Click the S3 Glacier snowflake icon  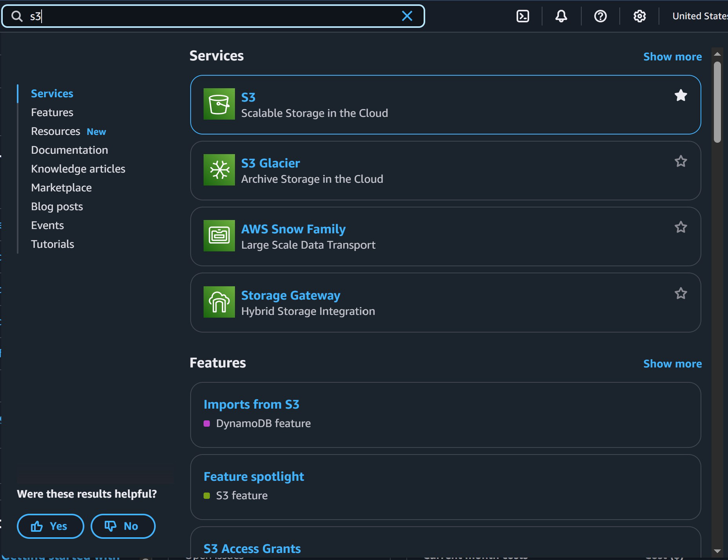pyautogui.click(x=219, y=170)
